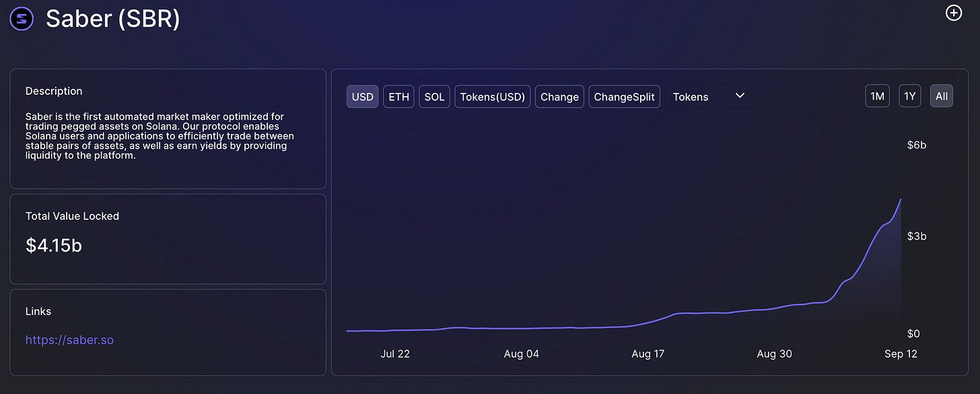Click the chart line's peak point
The height and width of the screenshot is (394, 980).
901,200
